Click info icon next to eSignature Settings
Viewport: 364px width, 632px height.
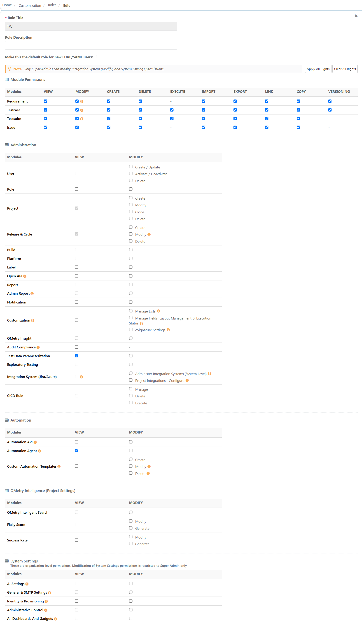[x=168, y=330]
